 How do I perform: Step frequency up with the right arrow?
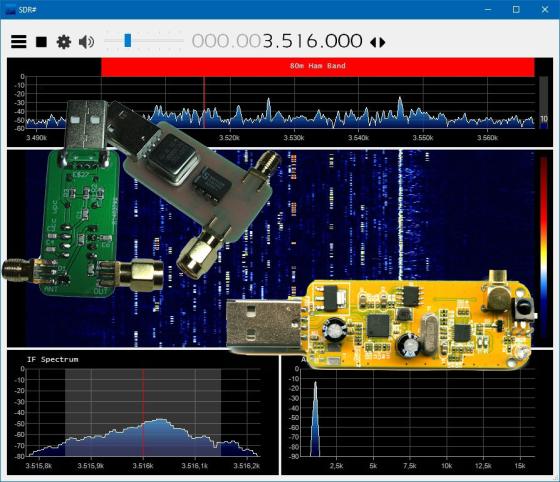[382, 42]
